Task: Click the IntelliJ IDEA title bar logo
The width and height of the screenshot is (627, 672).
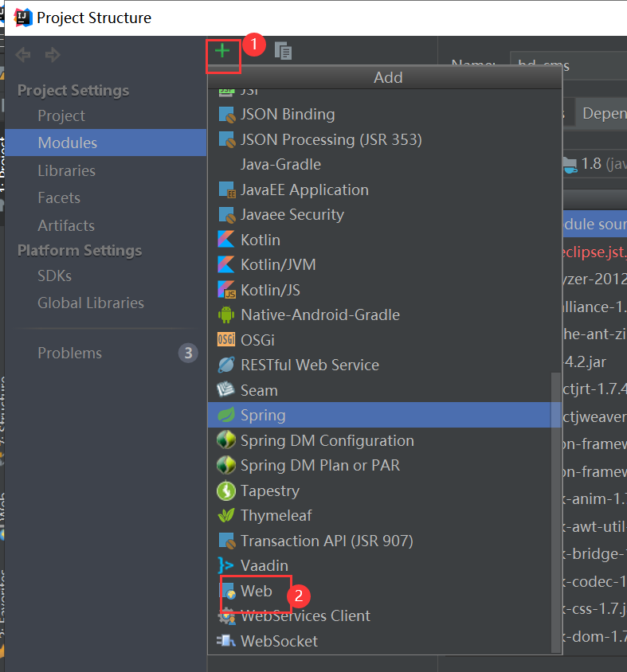Action: [x=23, y=18]
